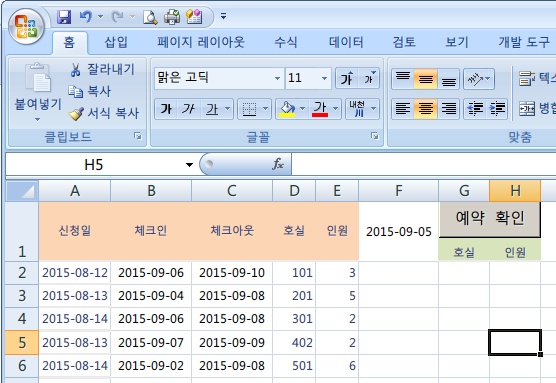Increase font size with the large 가 button
Screen dimensions: 556x383
point(347,78)
